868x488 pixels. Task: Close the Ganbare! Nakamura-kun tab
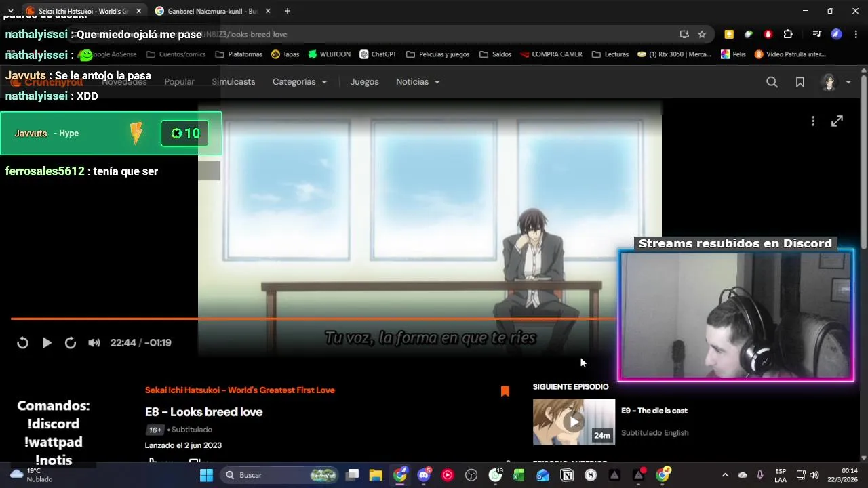pos(268,11)
